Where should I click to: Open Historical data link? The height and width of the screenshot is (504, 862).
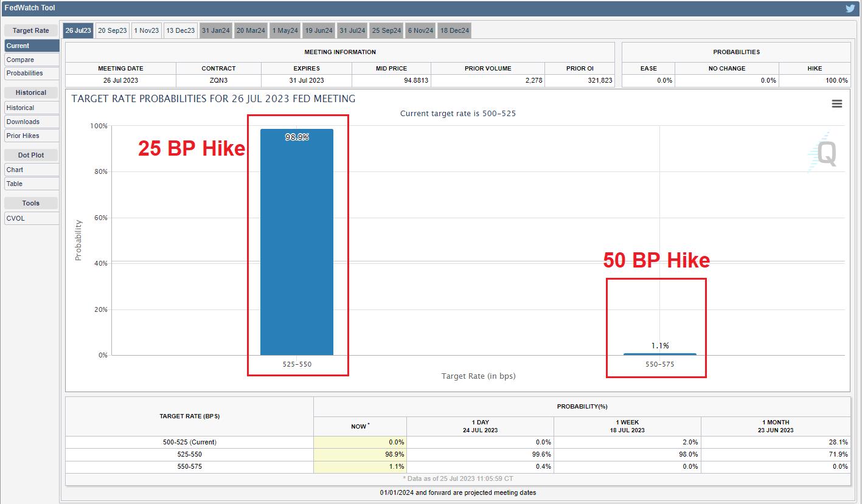click(32, 108)
